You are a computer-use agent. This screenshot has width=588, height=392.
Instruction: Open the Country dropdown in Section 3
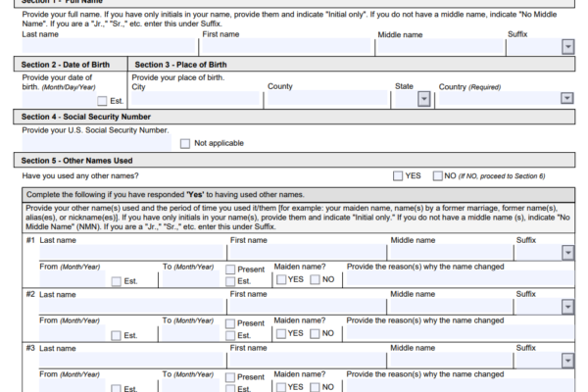click(567, 99)
